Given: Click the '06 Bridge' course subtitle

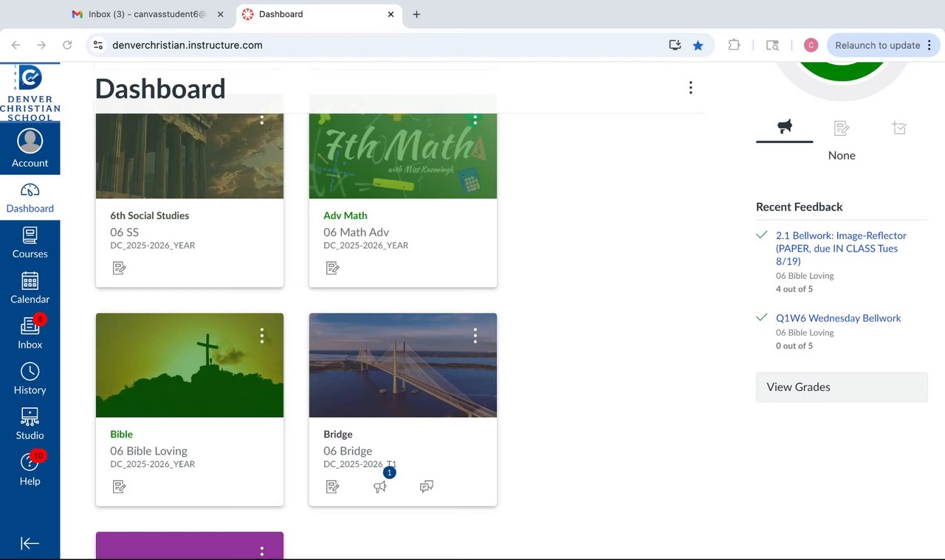Looking at the screenshot, I should (x=348, y=451).
